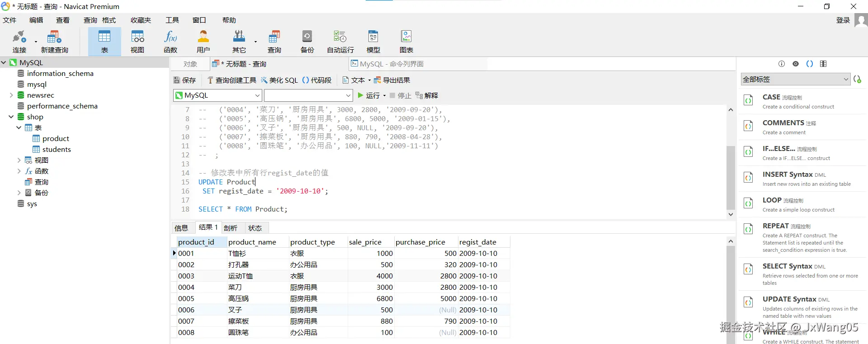This screenshot has height=344, width=868.
Task: Click the user avatar icon near 登录
Action: point(861,20)
